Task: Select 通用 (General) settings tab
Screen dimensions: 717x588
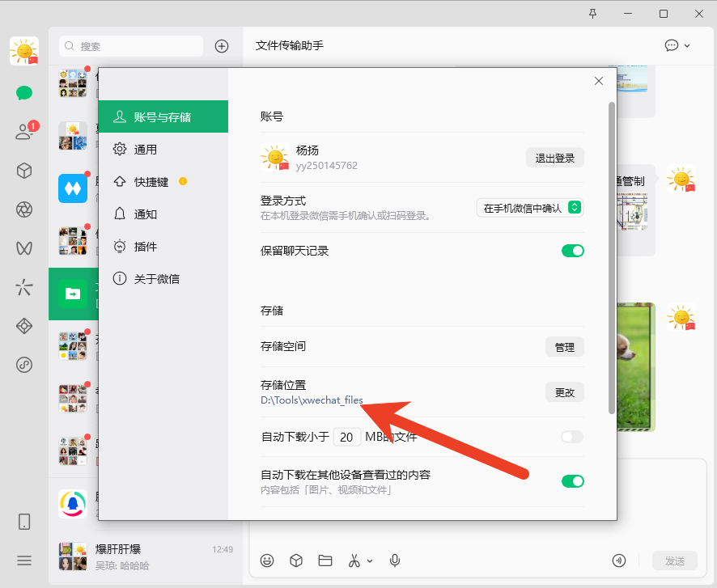Action: click(x=163, y=150)
